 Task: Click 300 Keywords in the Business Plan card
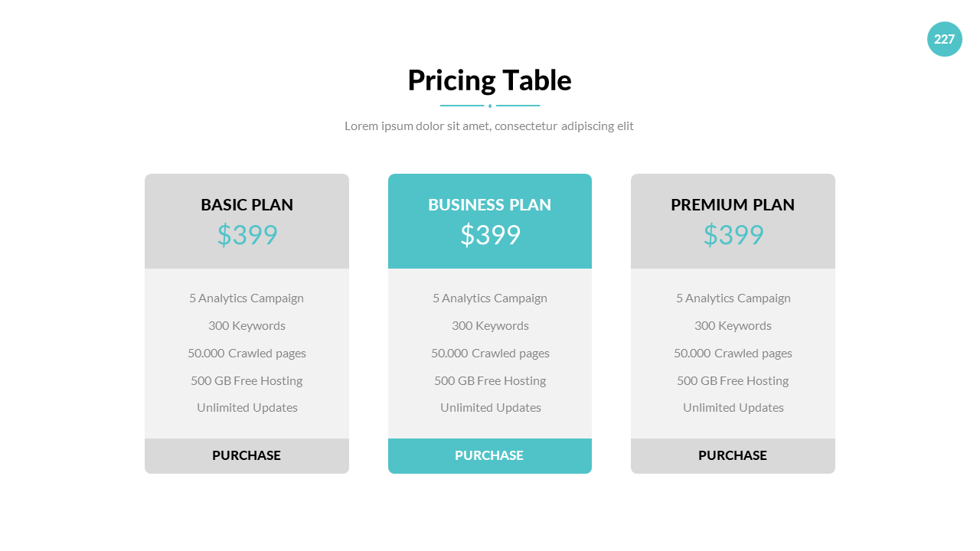(490, 326)
